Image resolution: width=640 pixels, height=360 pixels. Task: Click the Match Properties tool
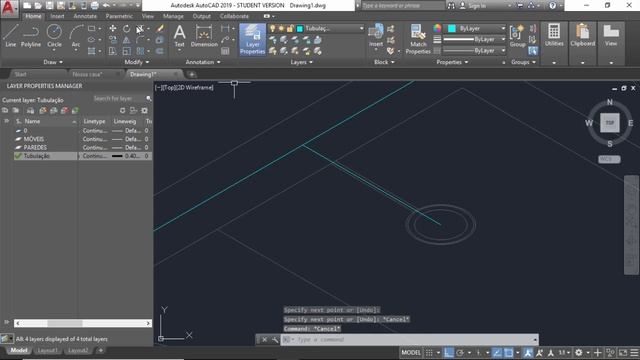click(418, 39)
